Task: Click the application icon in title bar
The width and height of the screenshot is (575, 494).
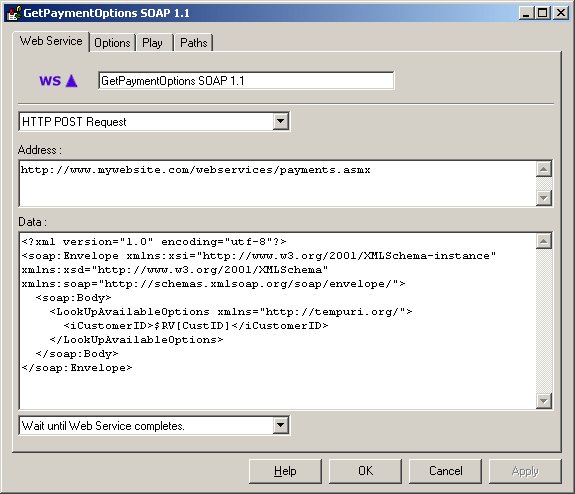Action: click(14, 13)
